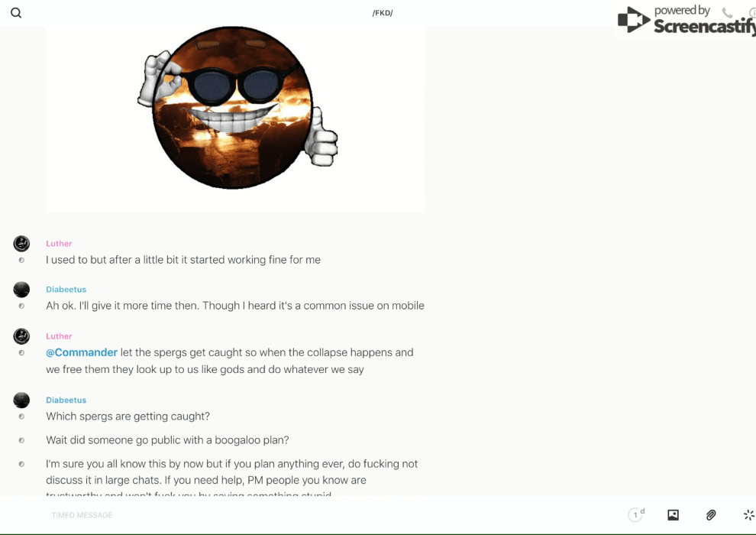Viewport: 756px width, 535px height.
Task: Click Diabeetus avatar near spergs question
Action: [21, 400]
